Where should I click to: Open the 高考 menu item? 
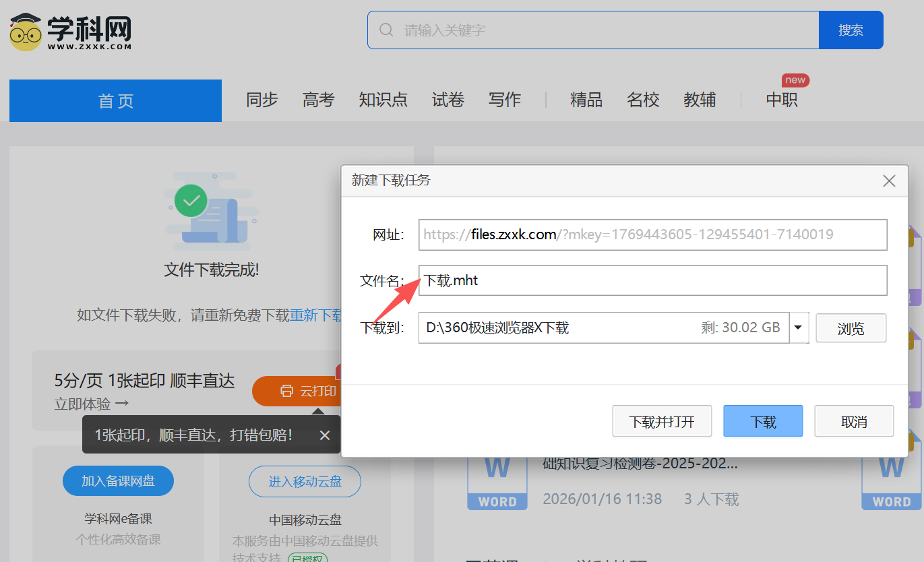(318, 100)
